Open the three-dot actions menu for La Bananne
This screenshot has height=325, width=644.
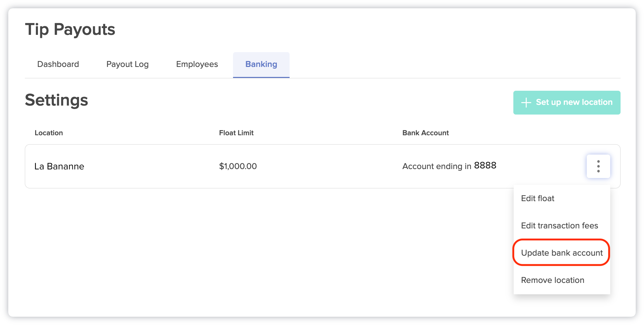pos(598,166)
